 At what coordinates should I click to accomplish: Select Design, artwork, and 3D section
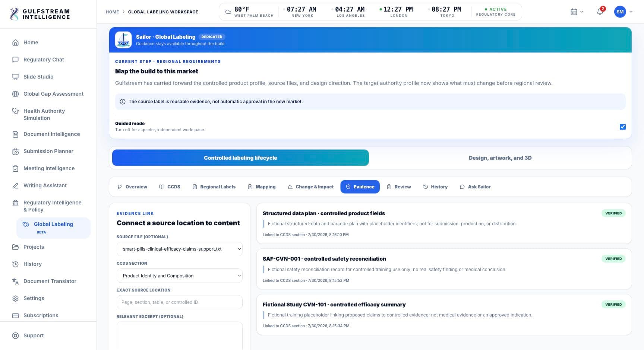click(x=500, y=158)
